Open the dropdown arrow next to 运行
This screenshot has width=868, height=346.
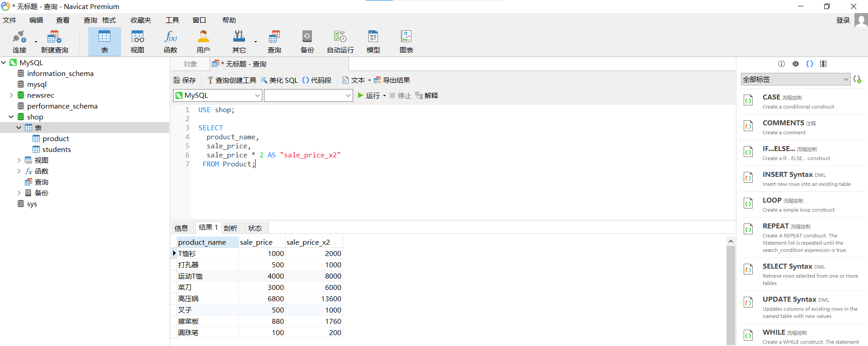(384, 96)
